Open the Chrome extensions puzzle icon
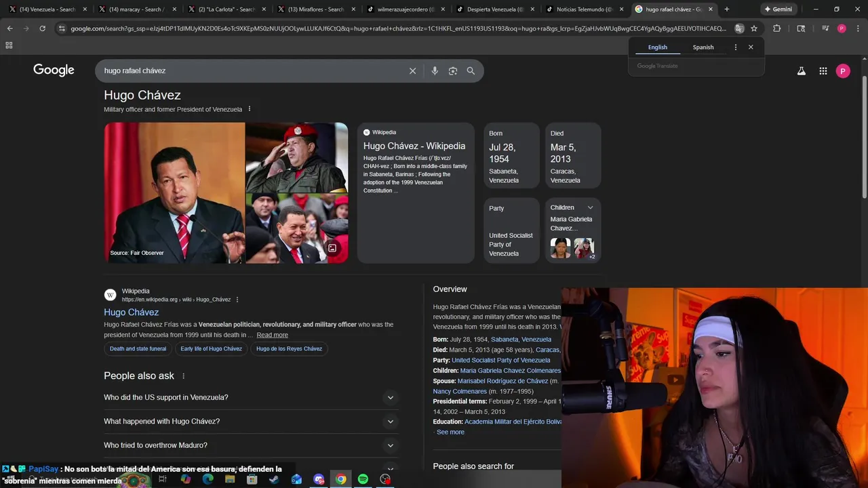The image size is (868, 488). coord(777,28)
